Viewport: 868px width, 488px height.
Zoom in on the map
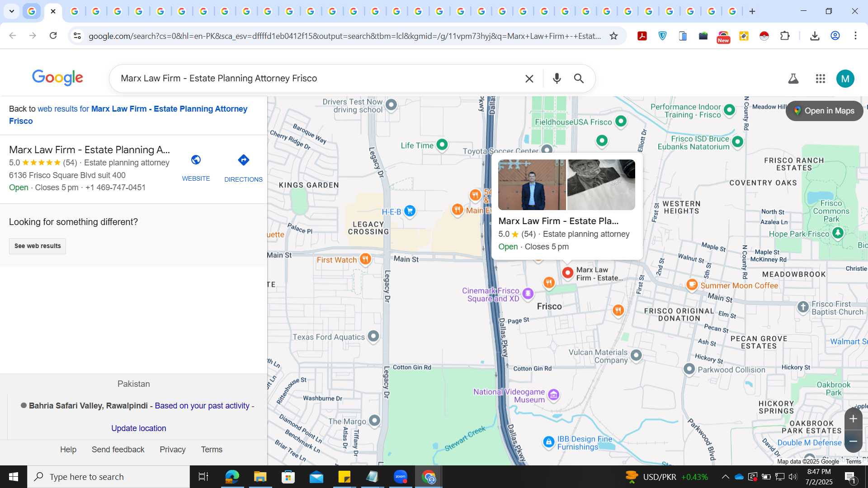(x=853, y=419)
